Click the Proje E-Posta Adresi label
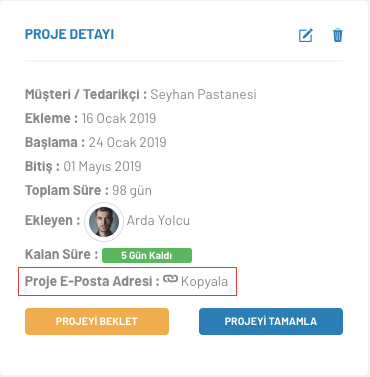Screen dimensions: 370x377 [x=92, y=281]
